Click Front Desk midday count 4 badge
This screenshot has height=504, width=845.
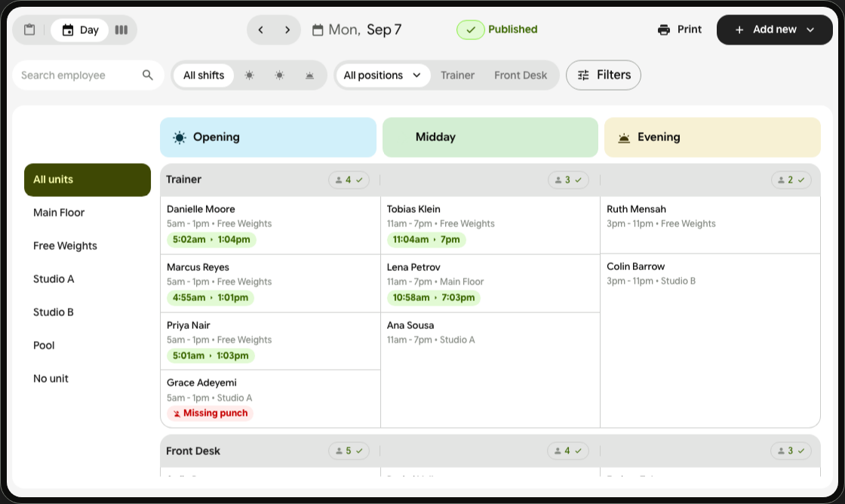[x=568, y=450]
